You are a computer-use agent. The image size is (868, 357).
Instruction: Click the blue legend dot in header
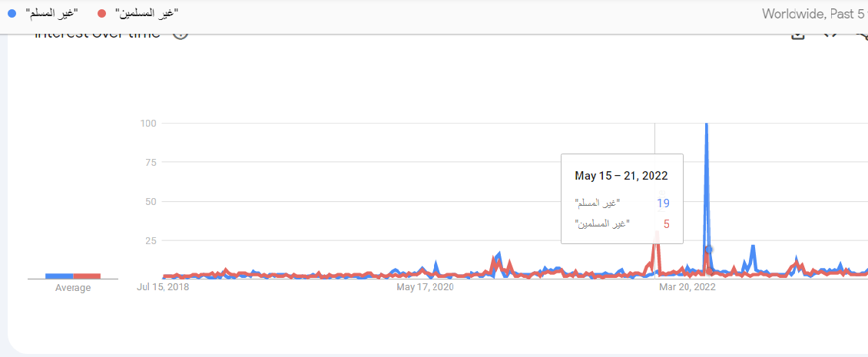point(11,13)
